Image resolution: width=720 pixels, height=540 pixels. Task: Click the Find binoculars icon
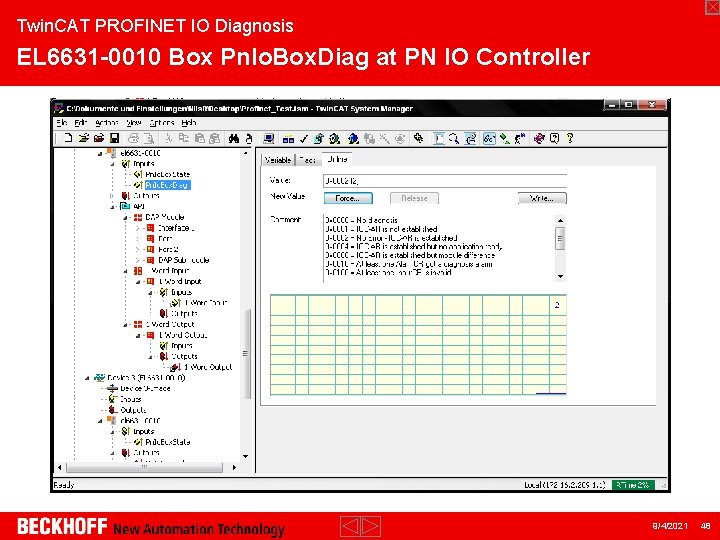pos(234,138)
